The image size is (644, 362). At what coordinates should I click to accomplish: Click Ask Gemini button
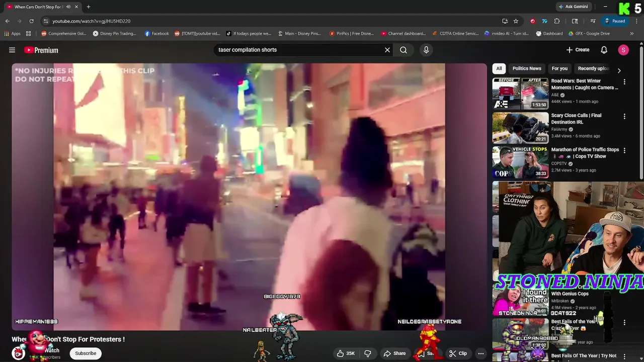573,7
